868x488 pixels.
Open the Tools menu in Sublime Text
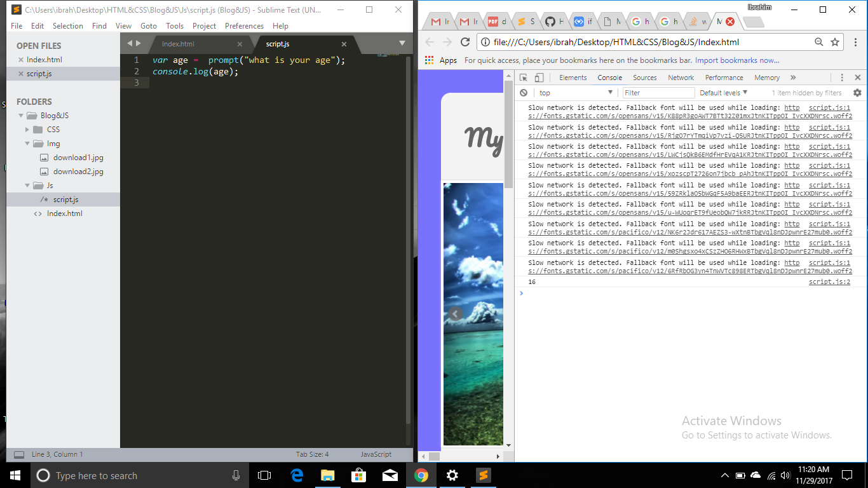175,26
